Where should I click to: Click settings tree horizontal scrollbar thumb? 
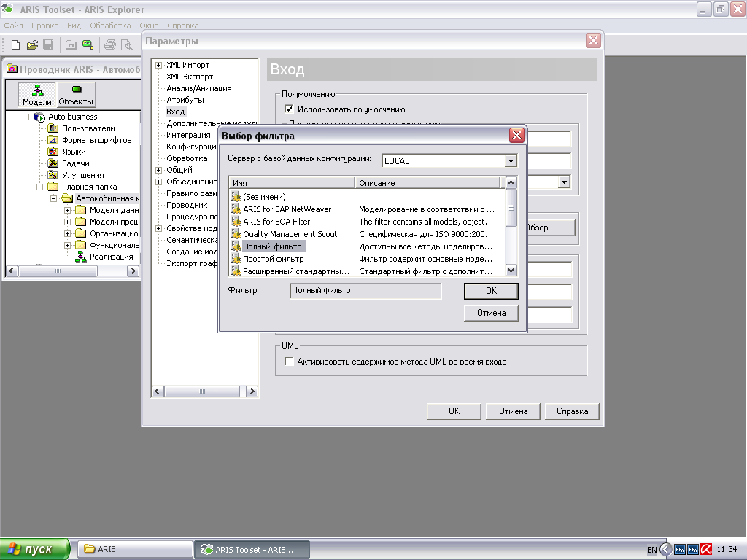(202, 392)
